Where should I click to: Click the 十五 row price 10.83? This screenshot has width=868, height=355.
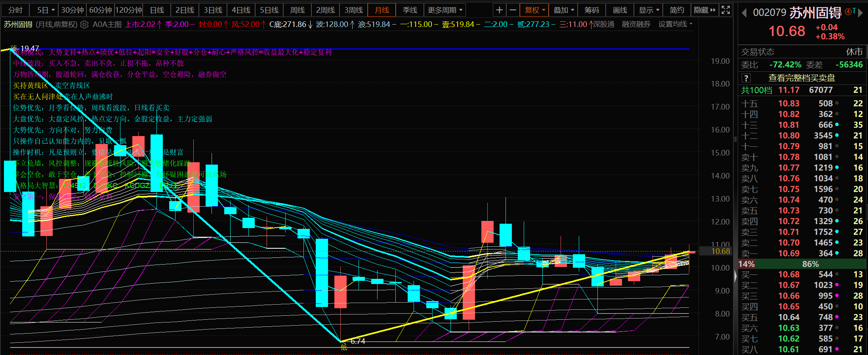point(789,103)
